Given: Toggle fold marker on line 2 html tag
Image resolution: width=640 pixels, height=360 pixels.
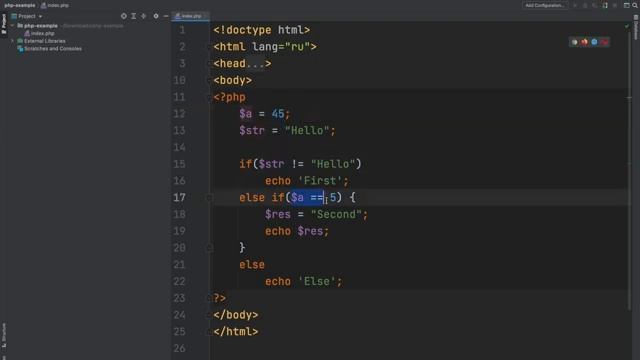Looking at the screenshot, I should click(209, 47).
